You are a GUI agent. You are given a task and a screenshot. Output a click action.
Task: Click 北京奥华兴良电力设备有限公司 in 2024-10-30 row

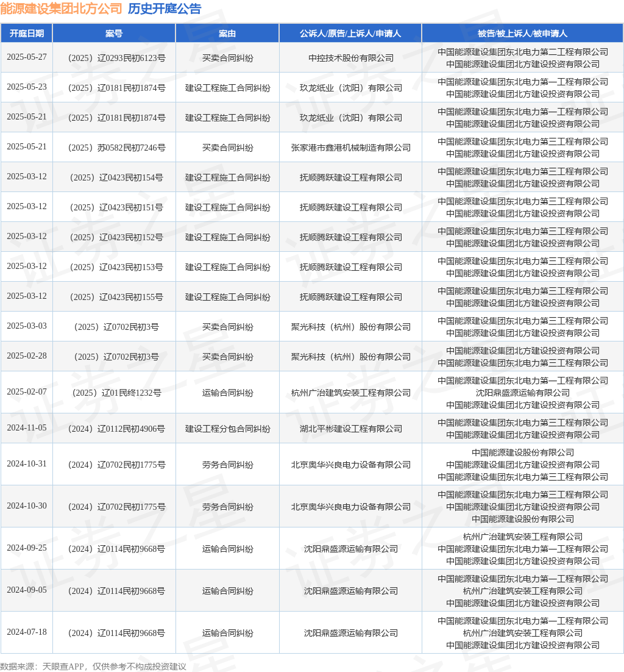pos(351,507)
